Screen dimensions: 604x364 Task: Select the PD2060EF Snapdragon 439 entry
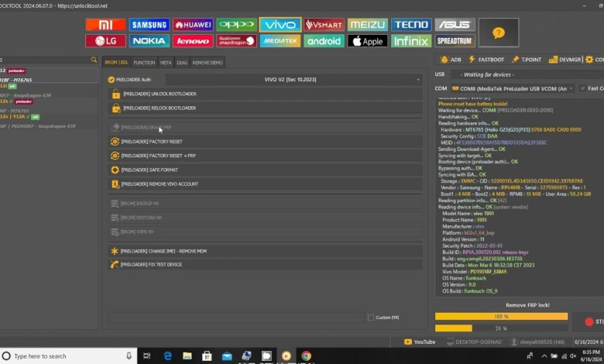[x=38, y=126]
